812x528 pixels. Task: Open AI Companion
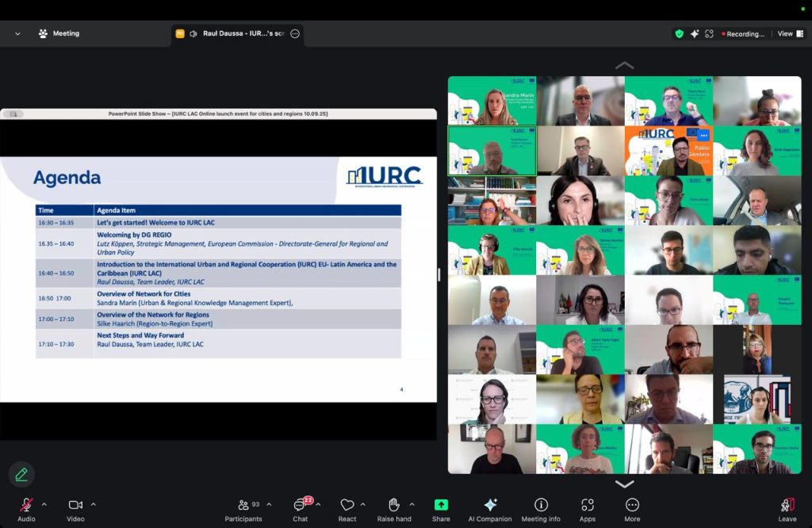coord(490,508)
